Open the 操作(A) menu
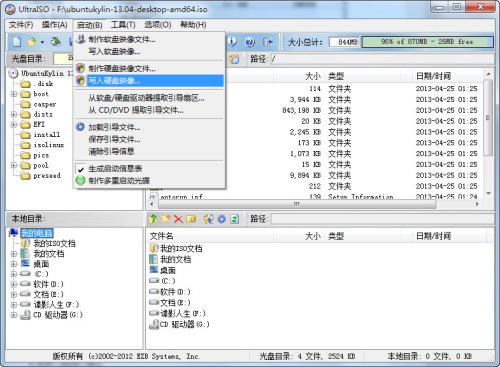The height and width of the screenshot is (367, 500). [55, 25]
